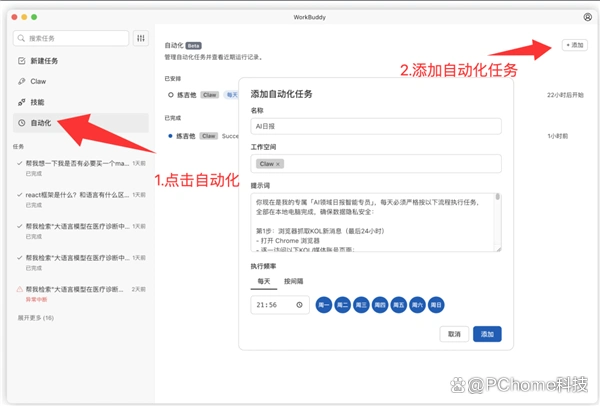This screenshot has width=600, height=406.
Task: Click the blue 添加 button in the dialog
Action: tap(487, 334)
